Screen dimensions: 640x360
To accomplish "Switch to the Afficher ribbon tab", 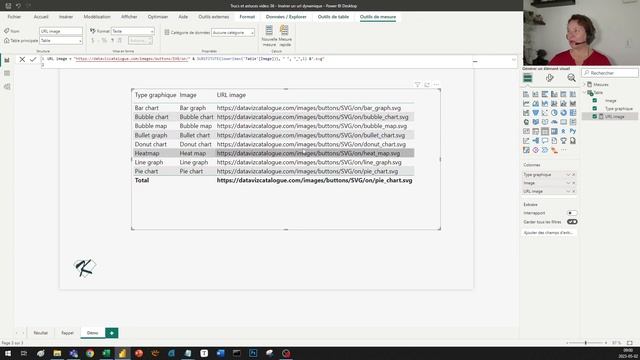I will click(129, 17).
